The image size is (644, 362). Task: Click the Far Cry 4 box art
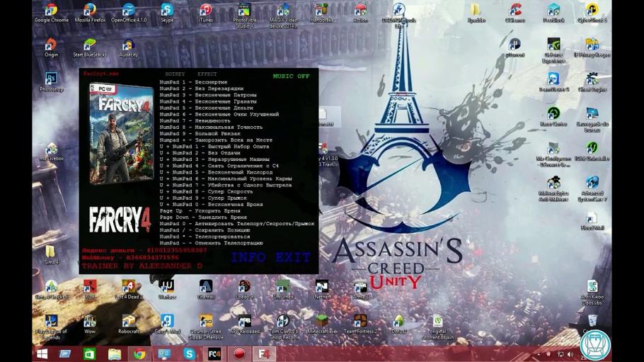[x=120, y=132]
